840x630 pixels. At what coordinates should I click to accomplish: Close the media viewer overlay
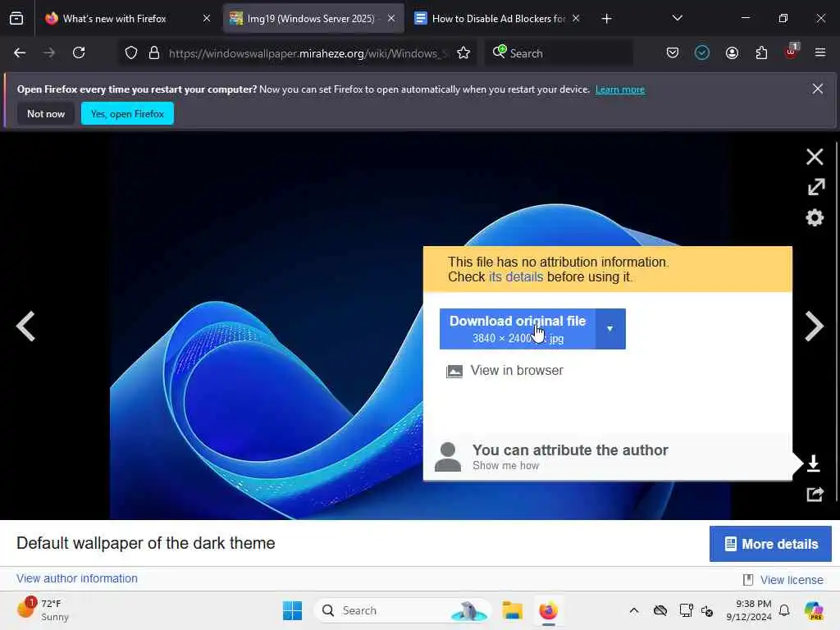pos(815,157)
